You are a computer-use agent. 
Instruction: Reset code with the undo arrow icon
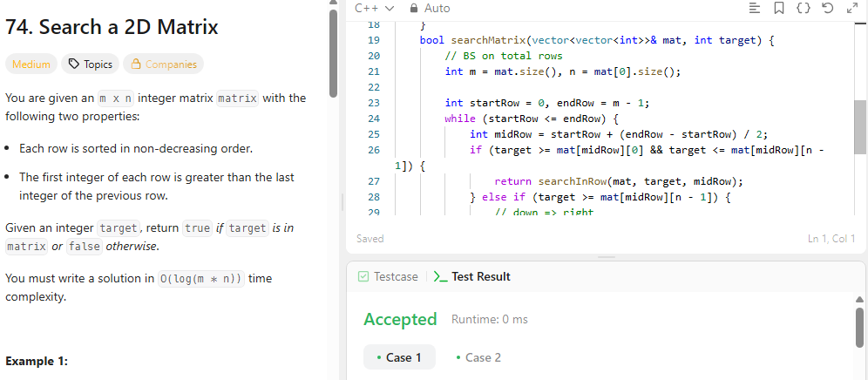pos(828,9)
